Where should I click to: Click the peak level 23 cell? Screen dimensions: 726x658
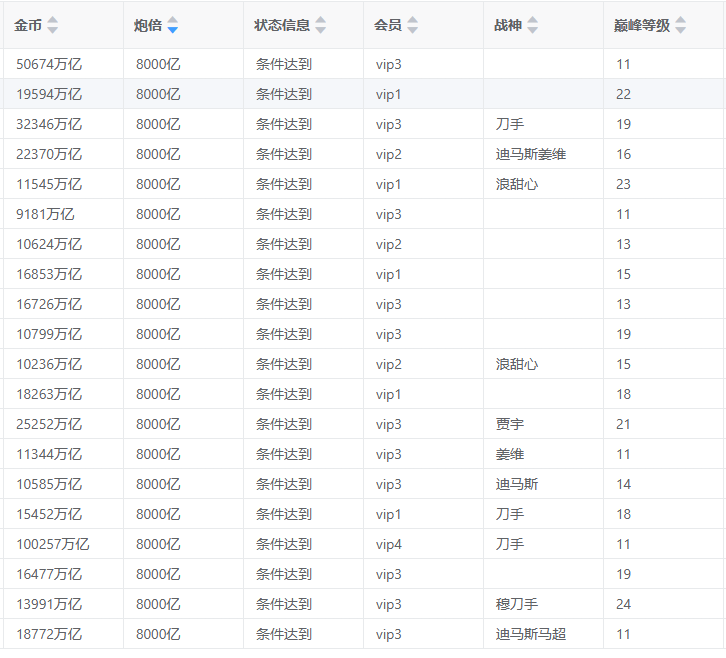[624, 184]
